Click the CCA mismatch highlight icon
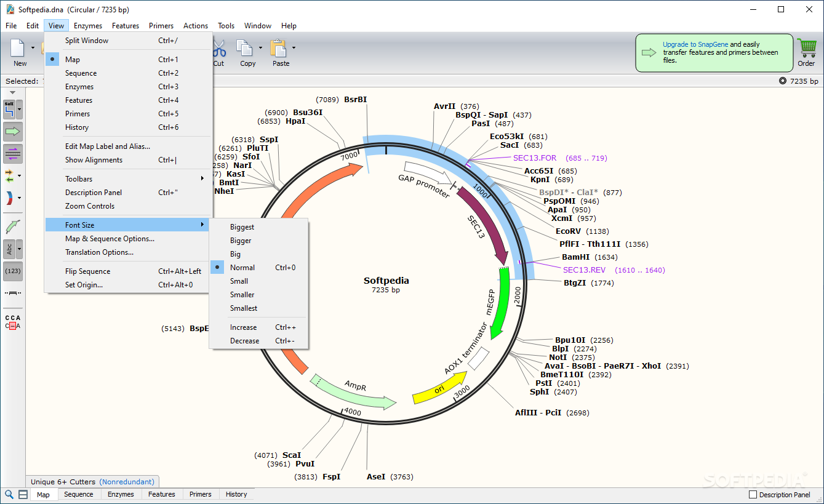Viewport: 824px width, 504px height. (x=13, y=322)
